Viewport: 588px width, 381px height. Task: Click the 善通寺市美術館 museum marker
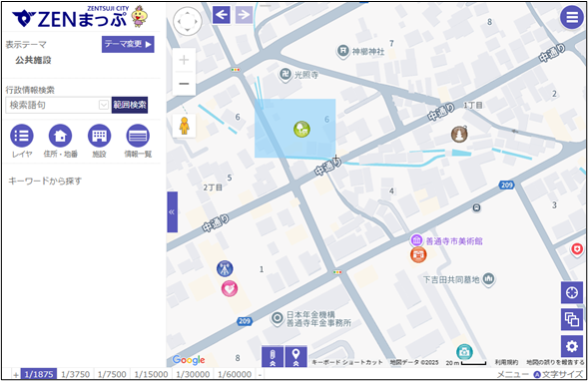pyautogui.click(x=416, y=240)
